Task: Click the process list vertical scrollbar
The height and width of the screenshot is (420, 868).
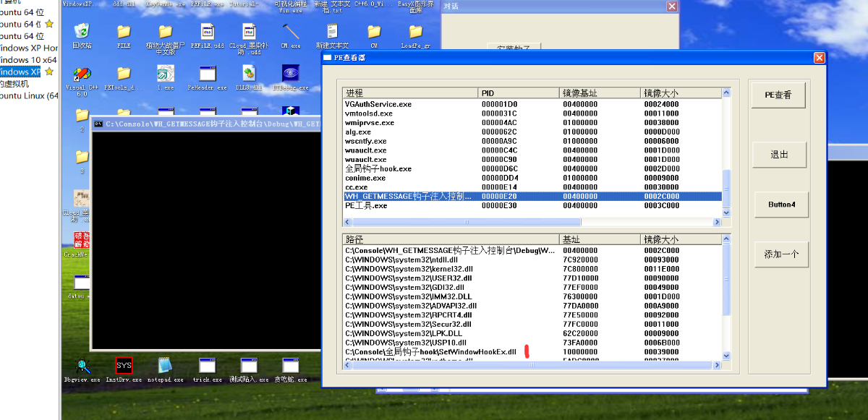Action: coord(727,153)
